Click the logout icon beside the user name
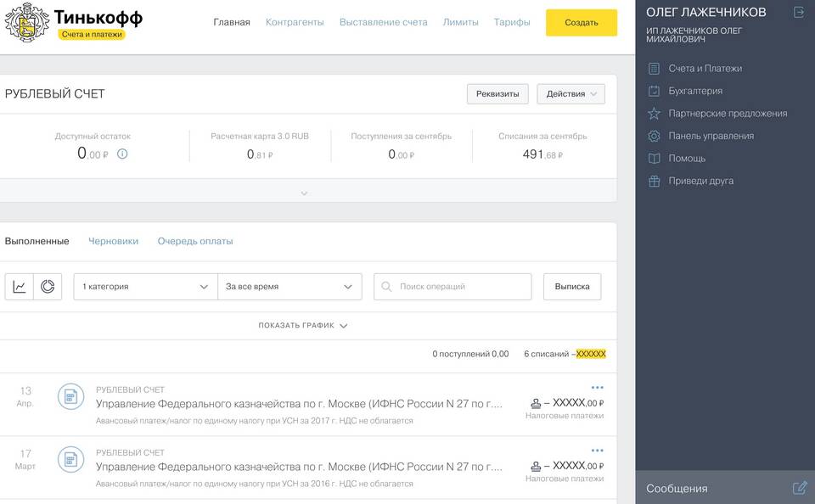The image size is (815, 504). (x=798, y=12)
